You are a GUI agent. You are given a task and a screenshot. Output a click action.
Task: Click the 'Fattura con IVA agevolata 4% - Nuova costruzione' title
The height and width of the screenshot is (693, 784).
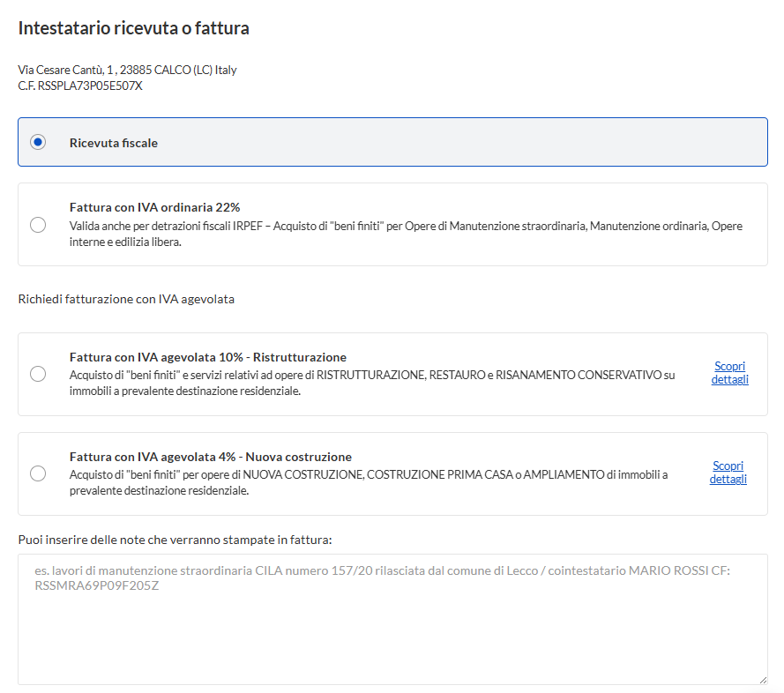[210, 457]
